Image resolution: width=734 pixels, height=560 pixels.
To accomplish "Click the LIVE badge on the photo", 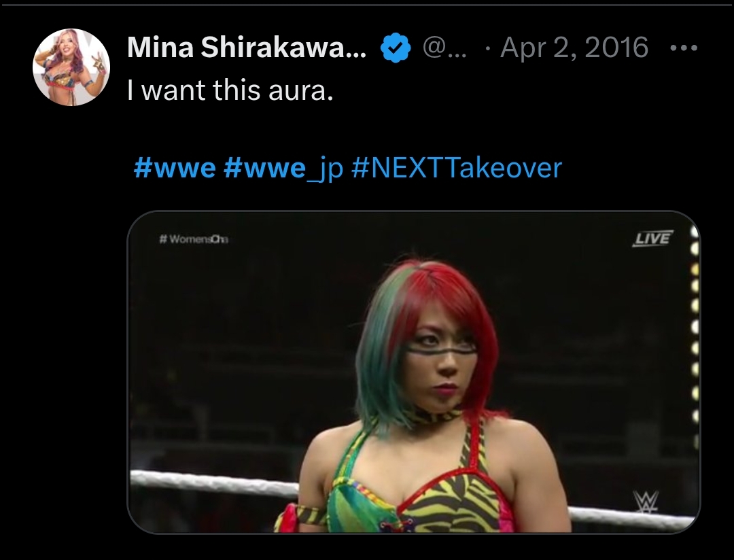I will pyautogui.click(x=652, y=239).
